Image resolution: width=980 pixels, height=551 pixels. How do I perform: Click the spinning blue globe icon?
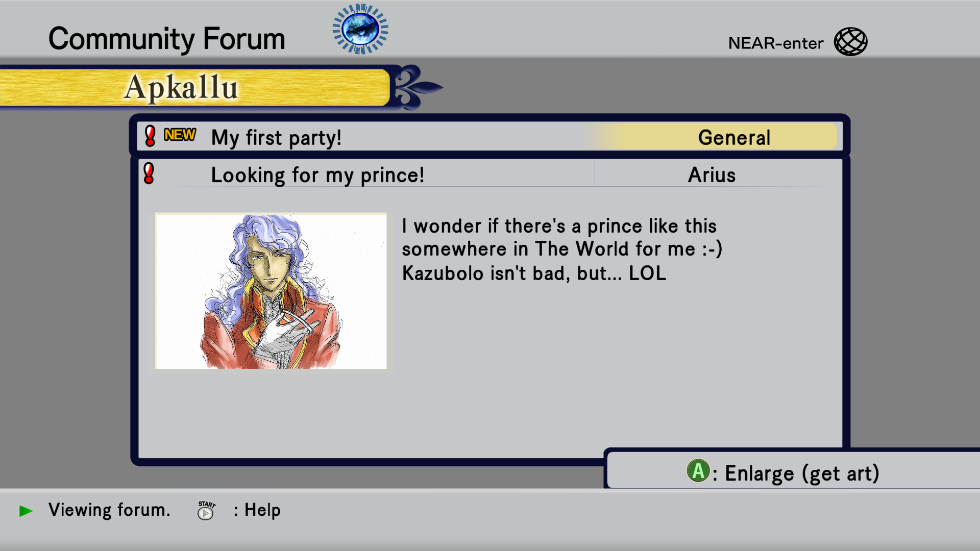point(360,29)
